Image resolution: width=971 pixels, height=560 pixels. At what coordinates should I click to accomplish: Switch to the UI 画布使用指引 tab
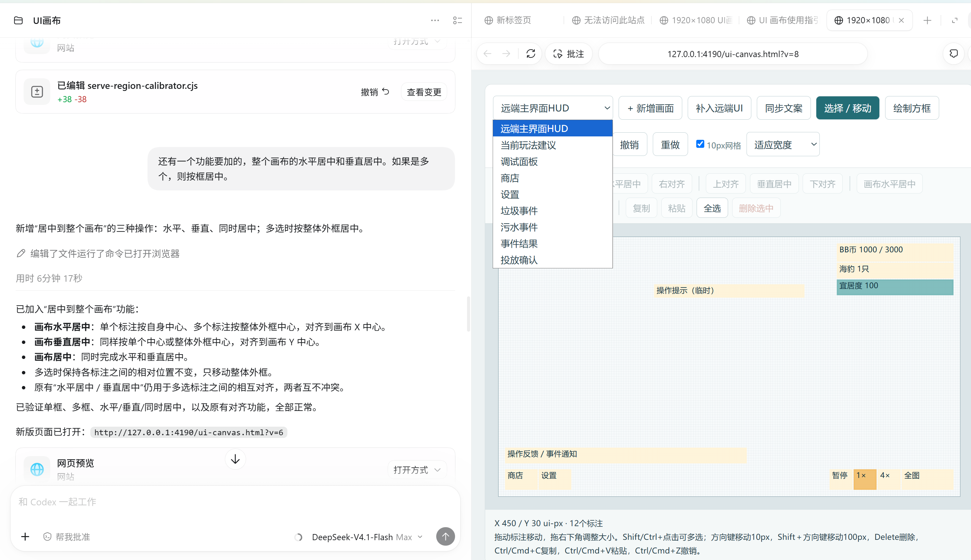coord(783,21)
